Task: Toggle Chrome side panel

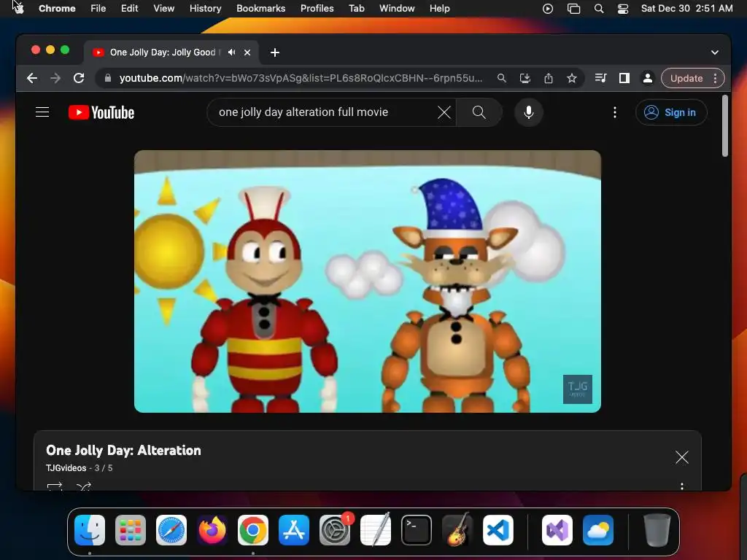Action: 624,78
